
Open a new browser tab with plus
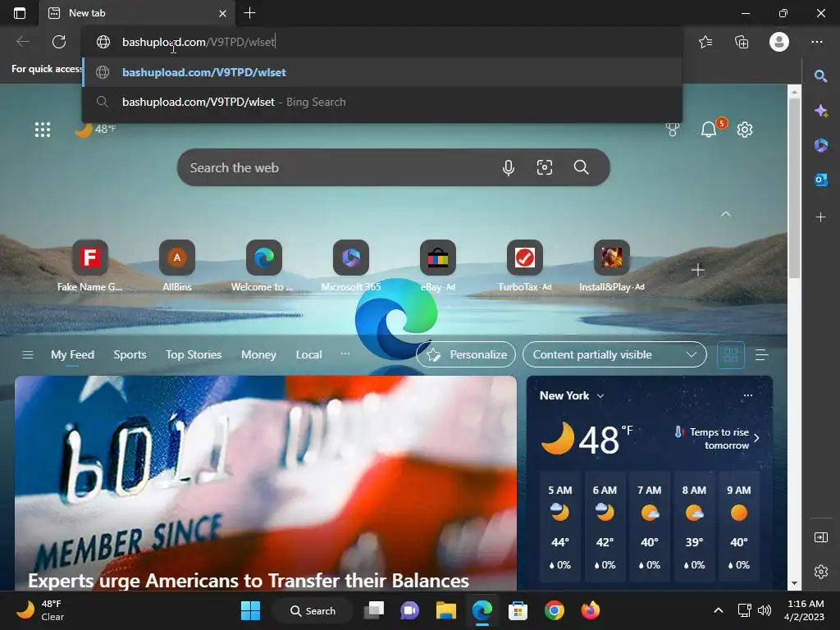(249, 13)
